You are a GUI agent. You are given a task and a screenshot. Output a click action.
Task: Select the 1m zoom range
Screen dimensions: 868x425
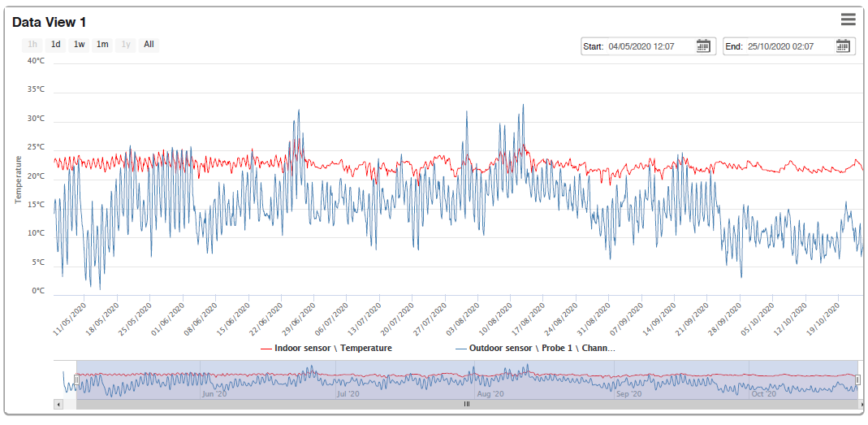[102, 45]
